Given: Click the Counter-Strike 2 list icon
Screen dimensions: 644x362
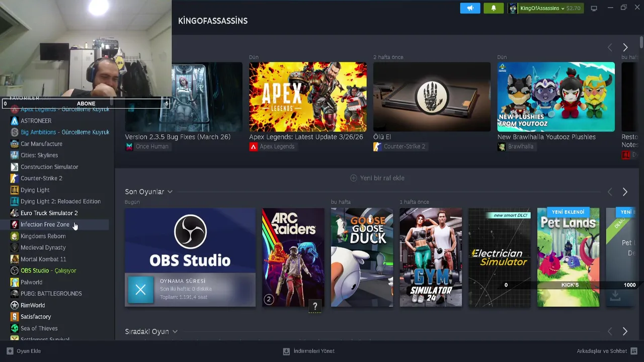Looking at the screenshot, I should [x=15, y=178].
